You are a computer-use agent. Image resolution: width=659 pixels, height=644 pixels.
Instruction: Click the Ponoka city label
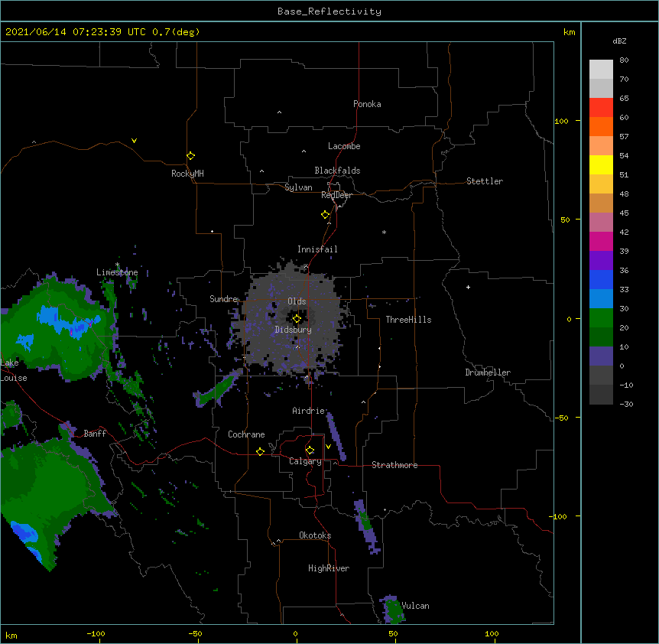367,104
